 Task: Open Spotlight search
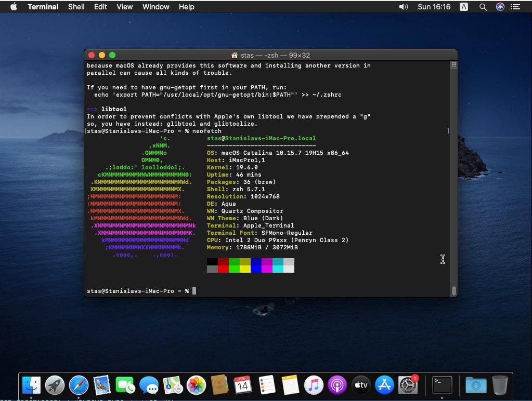click(483, 7)
